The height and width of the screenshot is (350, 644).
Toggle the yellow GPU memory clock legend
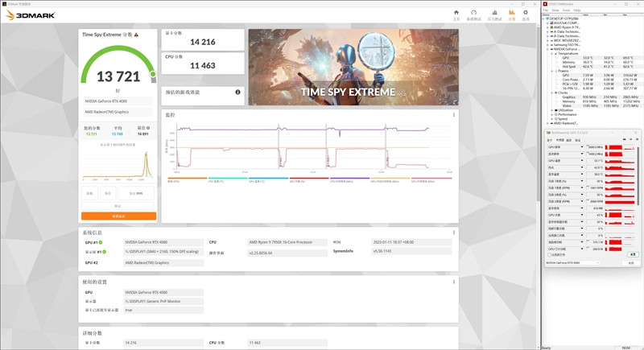pyautogui.click(x=390, y=180)
